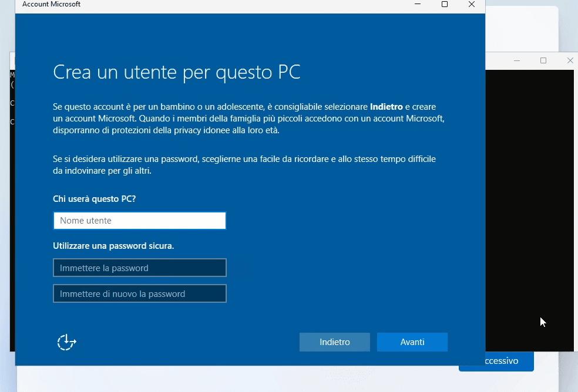Viewport: 578px width, 392px height.
Task: Minimize the background console window
Action: (x=517, y=61)
